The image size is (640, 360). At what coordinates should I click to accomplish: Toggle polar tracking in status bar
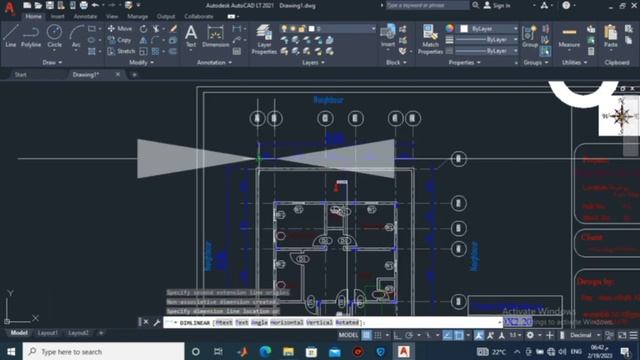[x=409, y=335]
